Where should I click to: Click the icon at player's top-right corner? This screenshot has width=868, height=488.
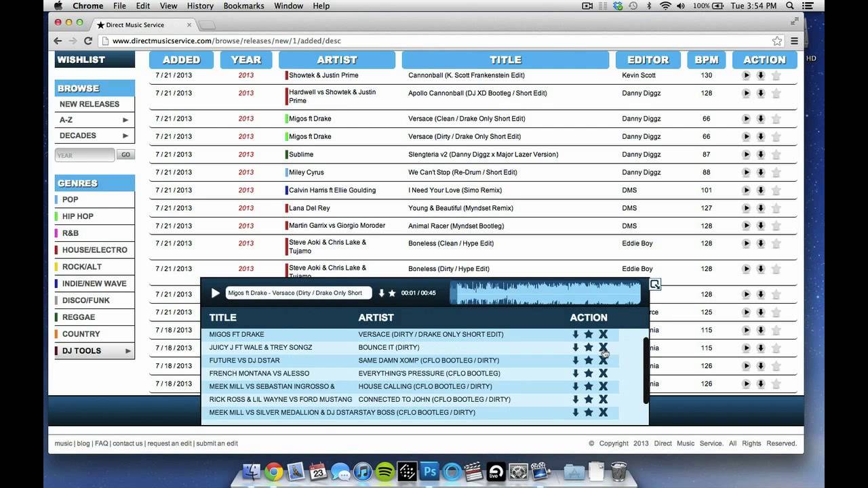click(x=655, y=285)
